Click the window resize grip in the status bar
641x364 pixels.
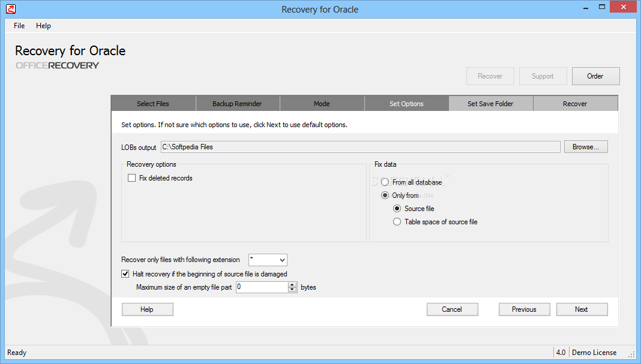(x=631, y=354)
